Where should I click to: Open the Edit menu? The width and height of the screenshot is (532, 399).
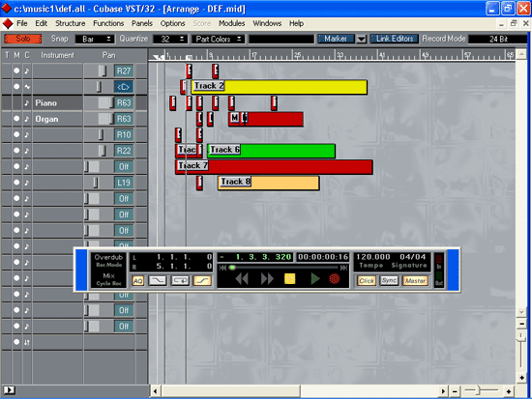[41, 23]
